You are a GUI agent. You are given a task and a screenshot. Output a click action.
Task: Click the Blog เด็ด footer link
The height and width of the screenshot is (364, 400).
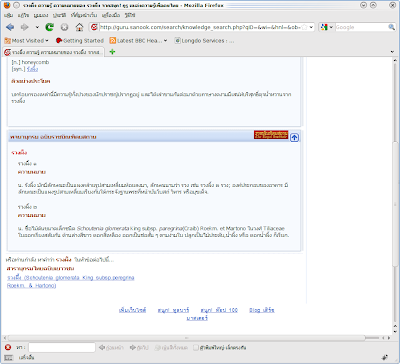click(262, 310)
